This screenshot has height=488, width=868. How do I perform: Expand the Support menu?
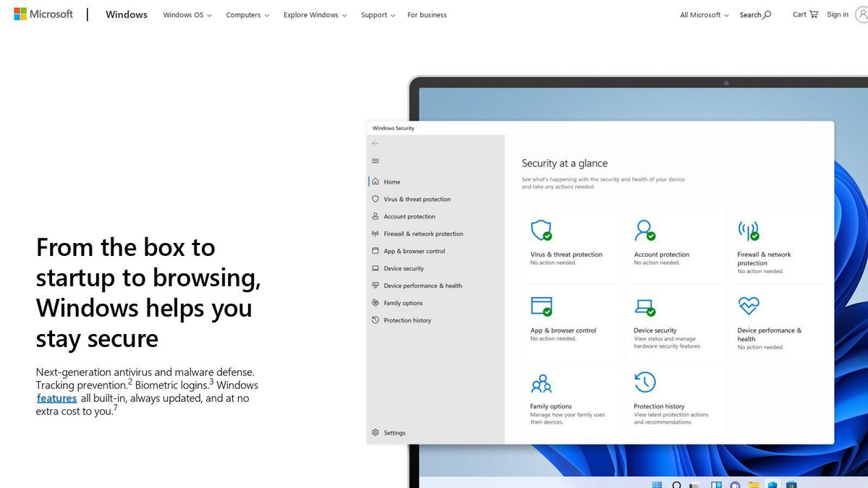tap(378, 15)
